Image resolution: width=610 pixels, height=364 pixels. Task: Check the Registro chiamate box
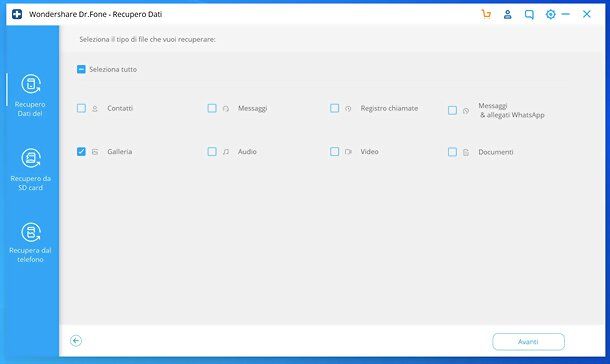click(334, 108)
